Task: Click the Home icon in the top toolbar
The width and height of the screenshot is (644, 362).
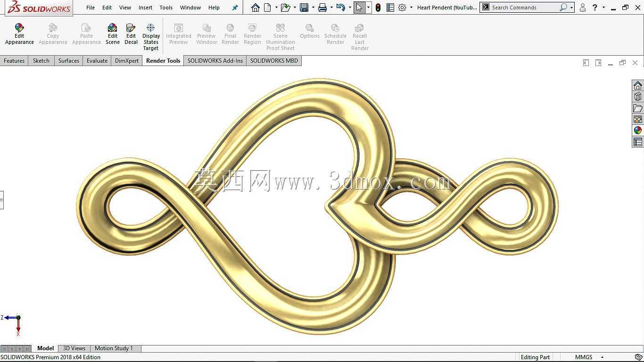Action: [255, 8]
